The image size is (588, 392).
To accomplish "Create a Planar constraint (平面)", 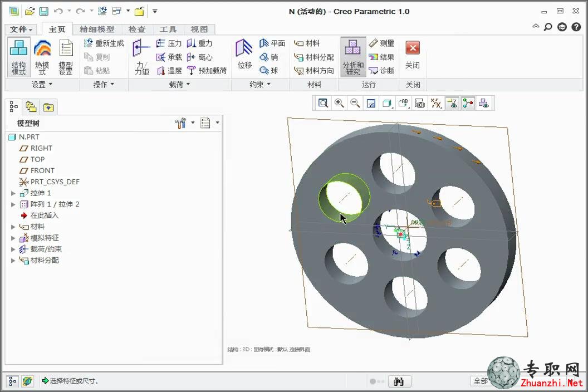I will click(272, 43).
